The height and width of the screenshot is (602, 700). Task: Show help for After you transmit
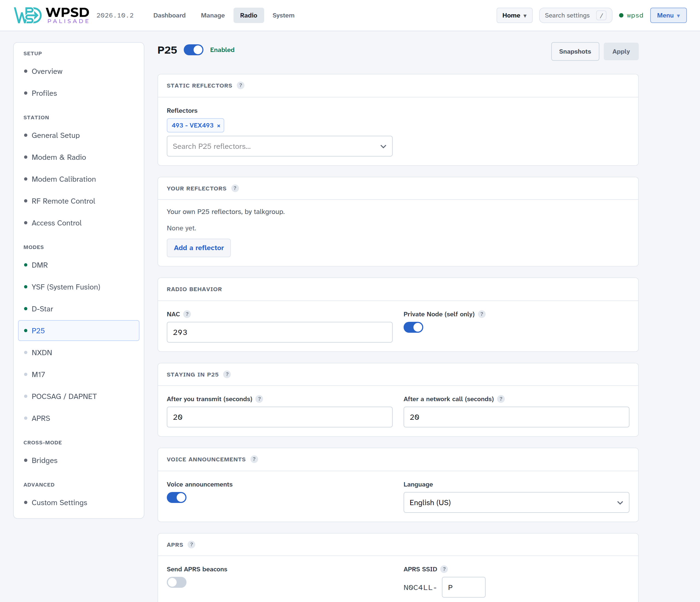pyautogui.click(x=259, y=399)
